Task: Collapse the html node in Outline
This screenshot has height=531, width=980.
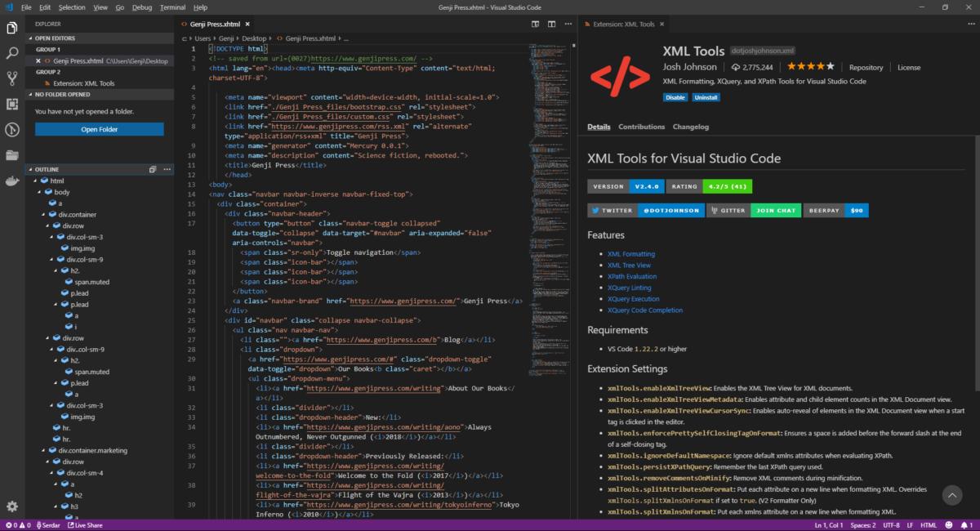Action: tap(35, 181)
